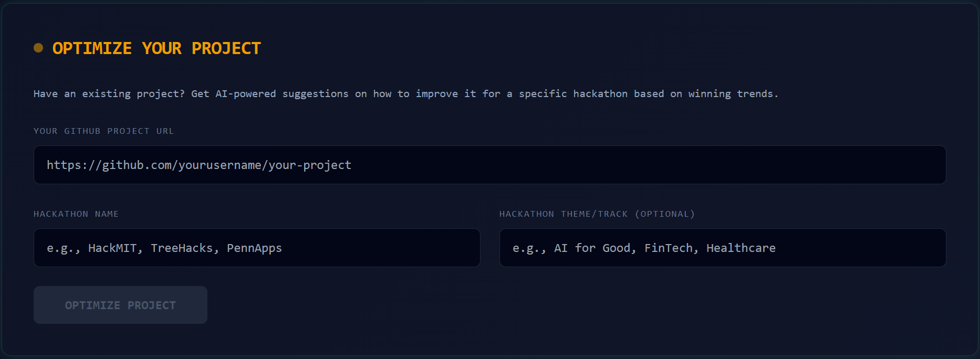Viewport: 980px width, 359px height.
Task: Click the orange bullet dot beside heading
Action: pos(38,48)
